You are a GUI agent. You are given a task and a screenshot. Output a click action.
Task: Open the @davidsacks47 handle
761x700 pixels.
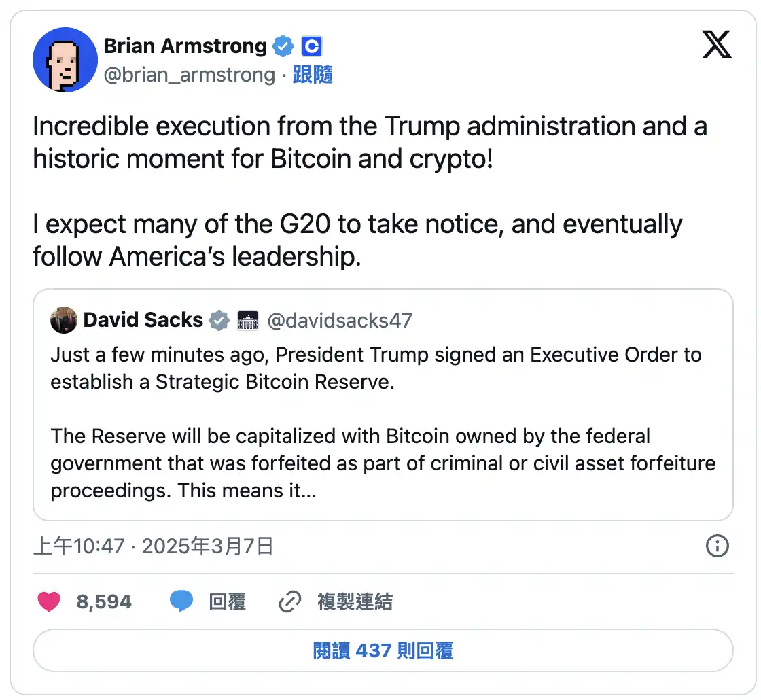coord(340,320)
